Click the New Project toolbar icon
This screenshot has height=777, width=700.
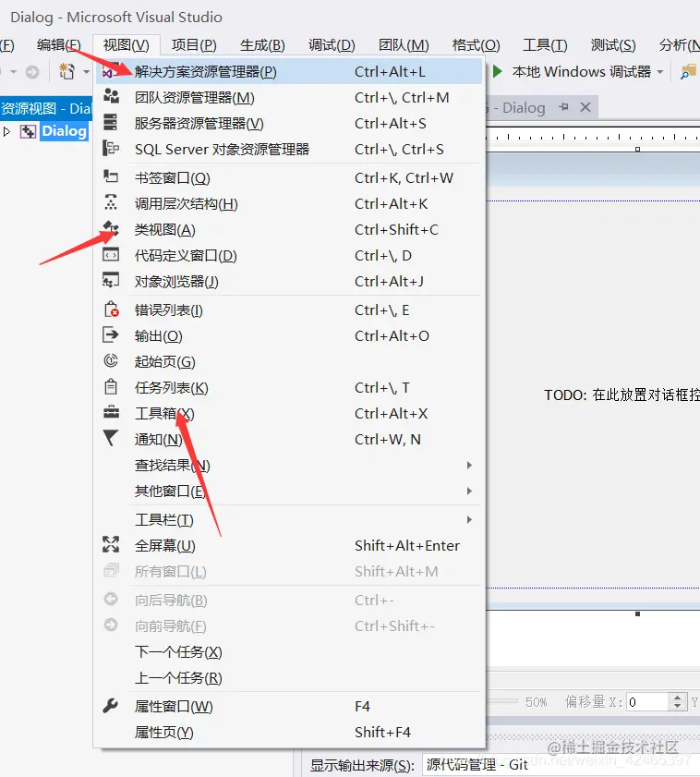click(66, 72)
